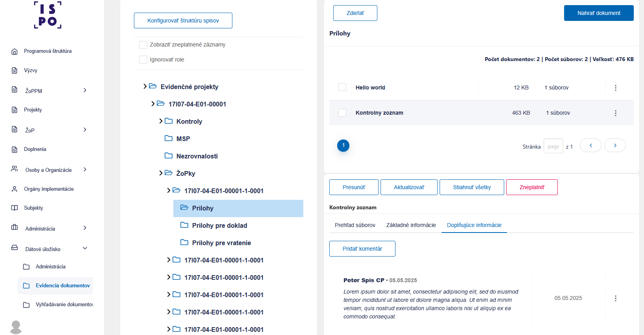Toggle the Ignorovať role checkbox
This screenshot has width=644, height=335.
pyautogui.click(x=143, y=60)
